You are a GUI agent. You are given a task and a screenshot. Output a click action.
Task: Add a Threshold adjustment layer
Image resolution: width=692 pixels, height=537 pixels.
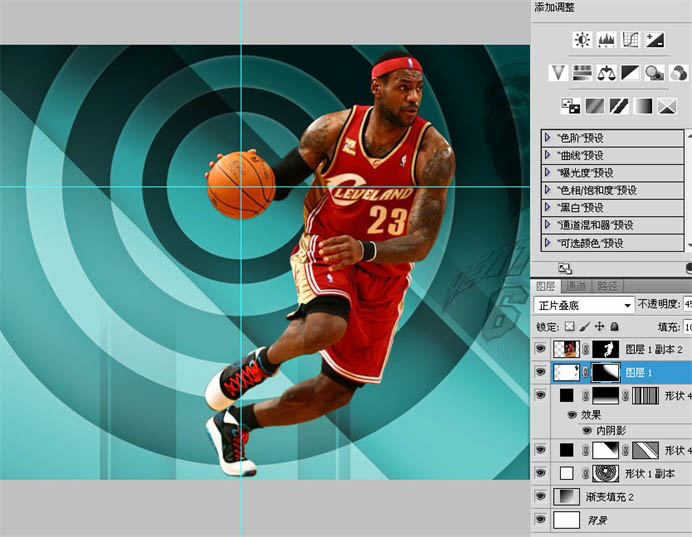coord(618,106)
